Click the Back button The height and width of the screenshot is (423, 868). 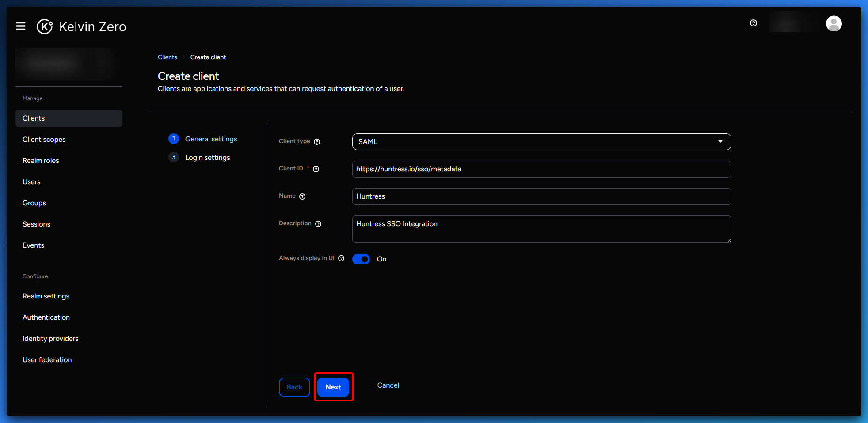294,387
